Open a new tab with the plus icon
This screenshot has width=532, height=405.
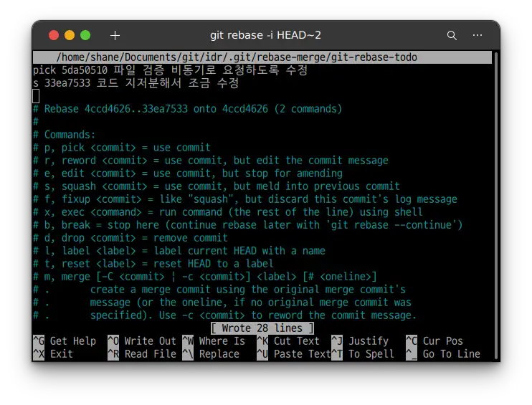pyautogui.click(x=115, y=35)
